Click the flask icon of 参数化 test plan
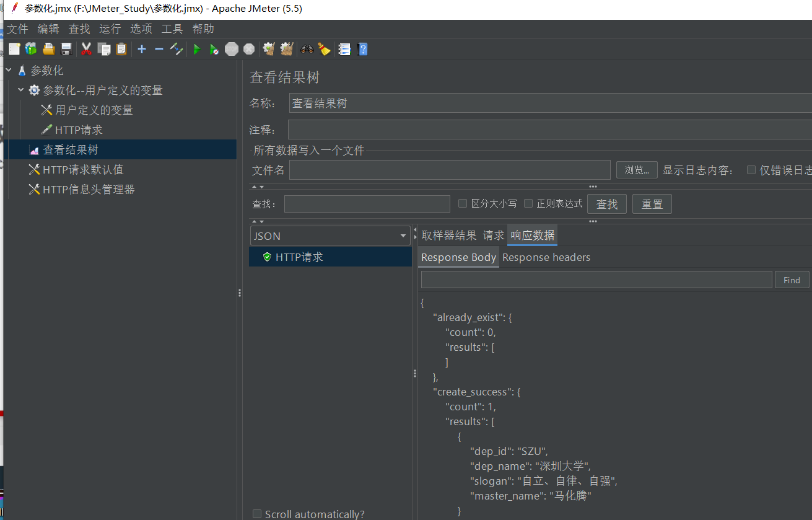Image resolution: width=812 pixels, height=520 pixels. [22, 71]
